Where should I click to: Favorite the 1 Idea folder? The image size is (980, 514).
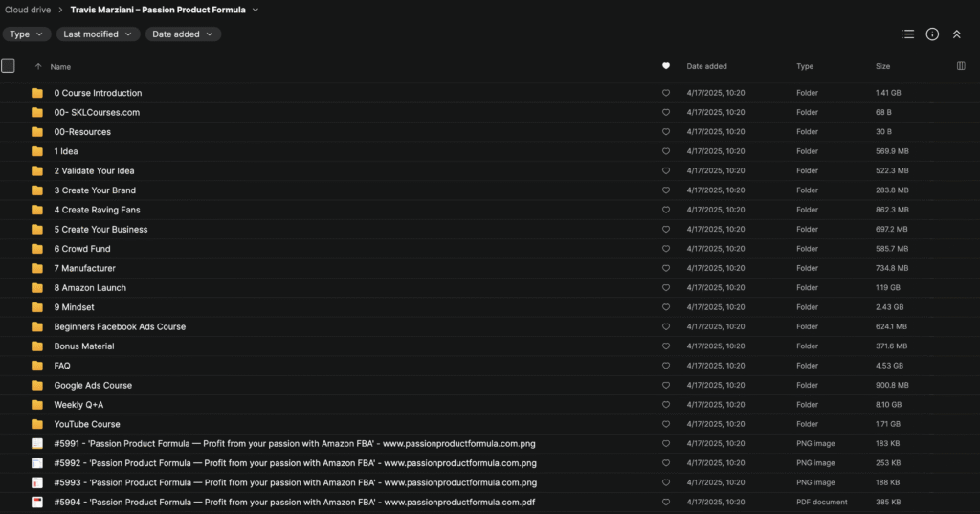pos(666,151)
